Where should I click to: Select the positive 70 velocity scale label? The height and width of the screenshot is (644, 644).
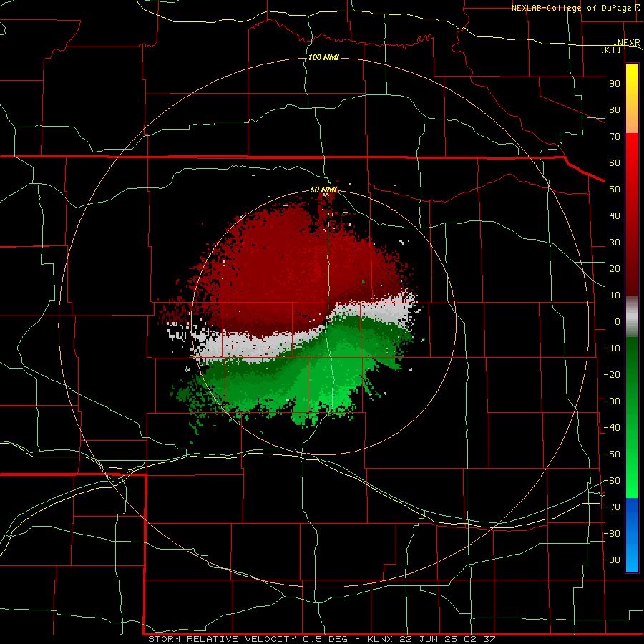click(615, 137)
